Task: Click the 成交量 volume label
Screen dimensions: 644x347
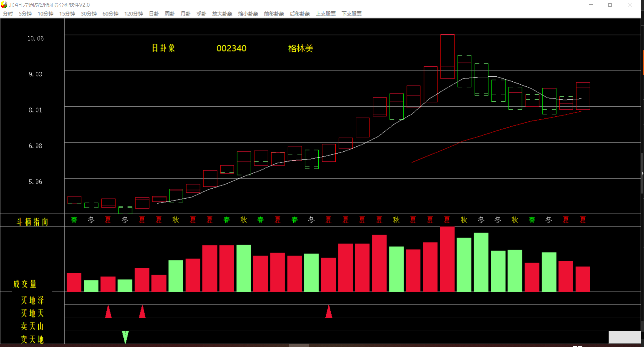Action: (x=25, y=284)
